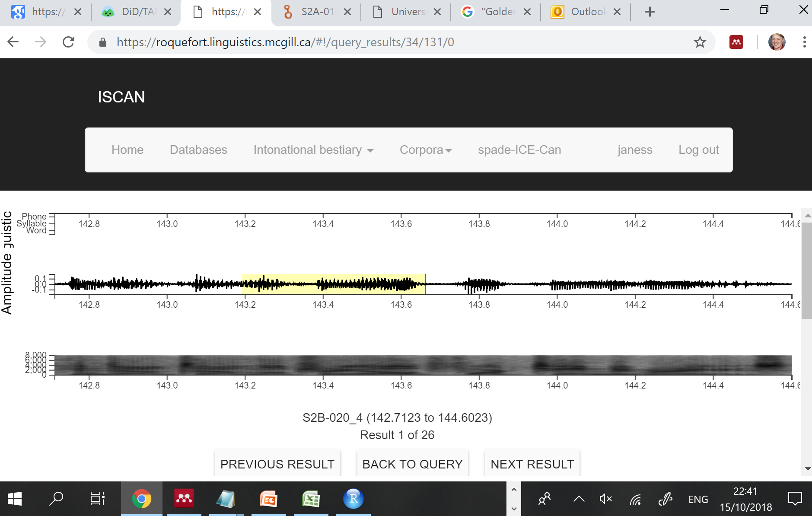
Task: Switch to the Outlook browser tab
Action: click(583, 12)
